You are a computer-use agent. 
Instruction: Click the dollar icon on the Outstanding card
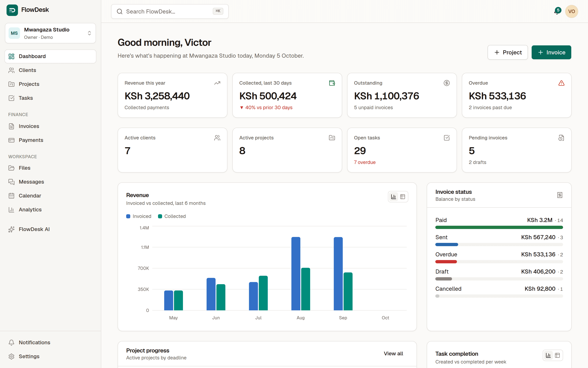[447, 83]
